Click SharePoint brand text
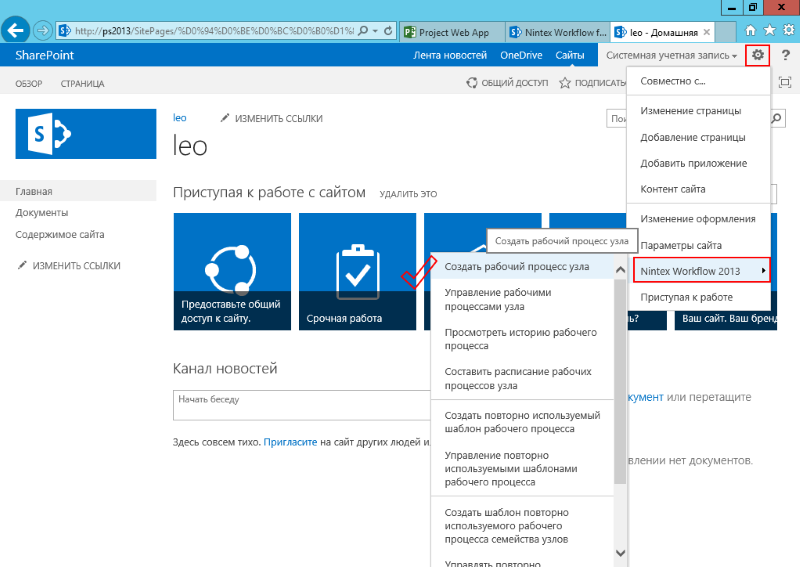The width and height of the screenshot is (800, 567). tap(44, 55)
